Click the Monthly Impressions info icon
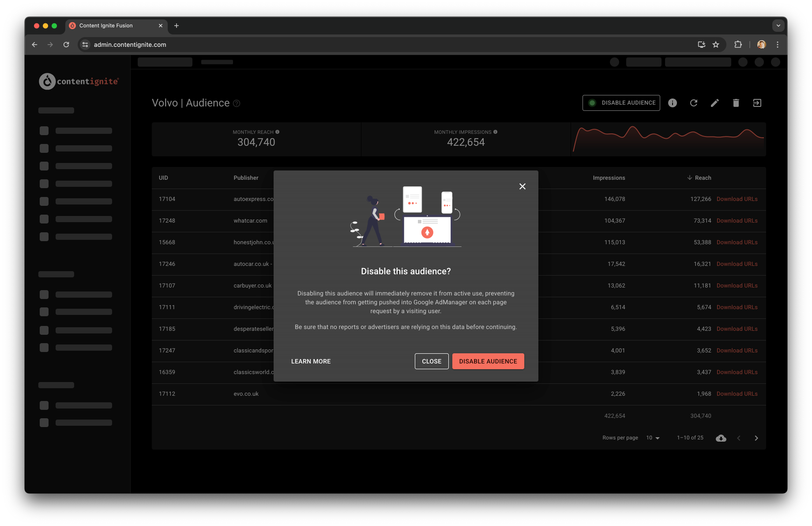This screenshot has width=812, height=526. 495,132
